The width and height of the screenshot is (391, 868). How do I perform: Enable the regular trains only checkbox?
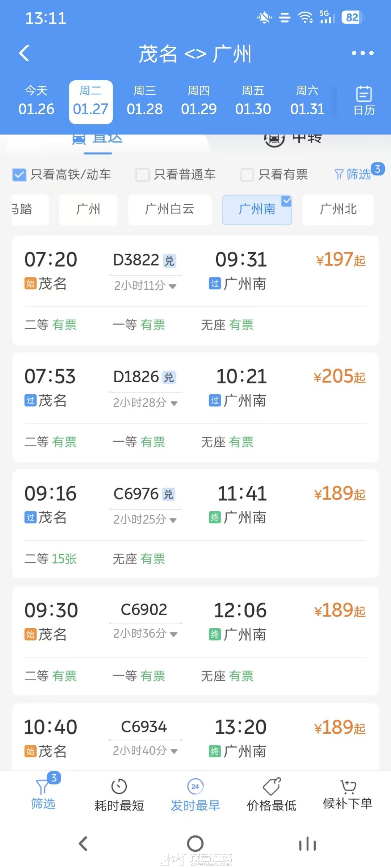pyautogui.click(x=142, y=175)
